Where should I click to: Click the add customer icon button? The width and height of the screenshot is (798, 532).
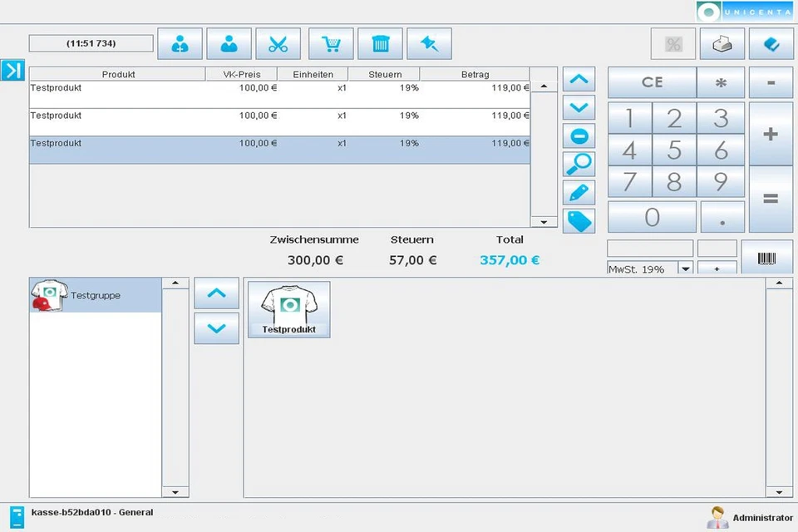pos(180,44)
